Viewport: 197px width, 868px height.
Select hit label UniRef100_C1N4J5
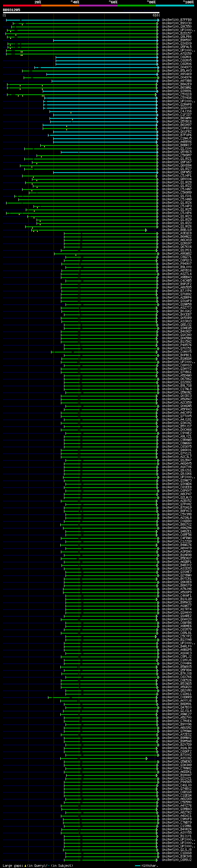177,139
